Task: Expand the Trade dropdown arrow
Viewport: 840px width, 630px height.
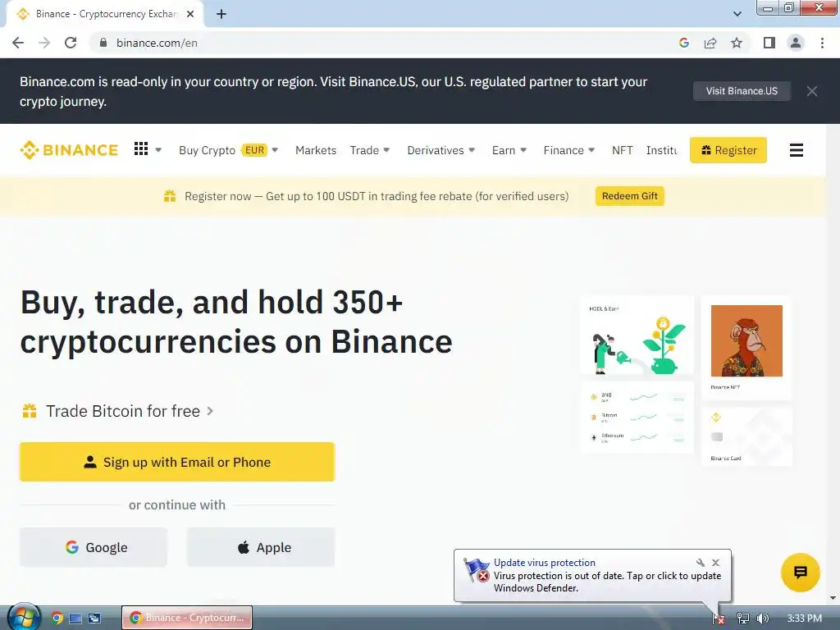Action: point(387,150)
